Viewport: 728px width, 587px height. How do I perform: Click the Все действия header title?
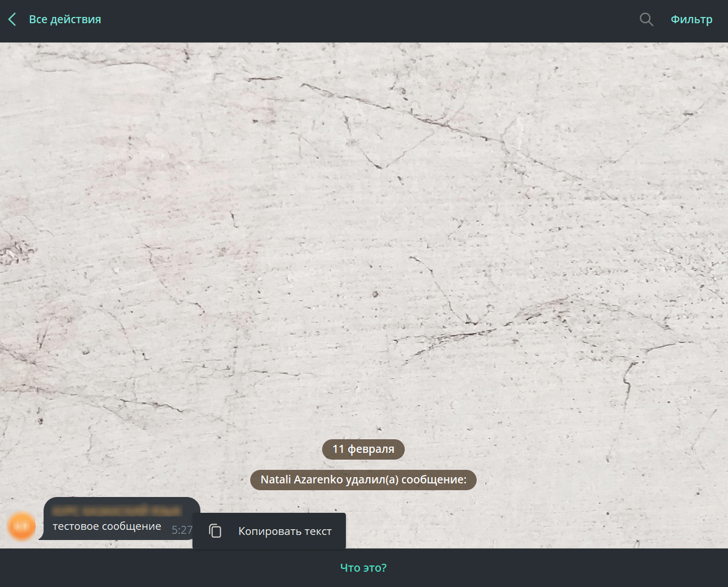[x=65, y=20]
